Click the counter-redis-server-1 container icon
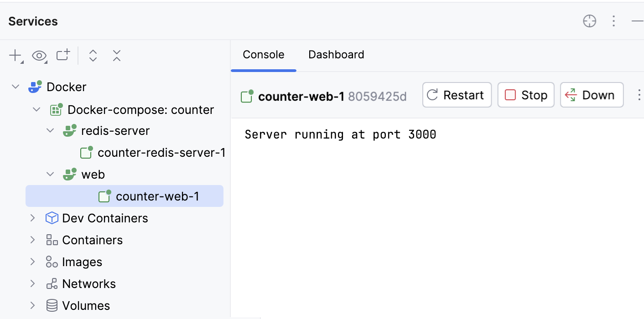The width and height of the screenshot is (644, 319). 86,152
